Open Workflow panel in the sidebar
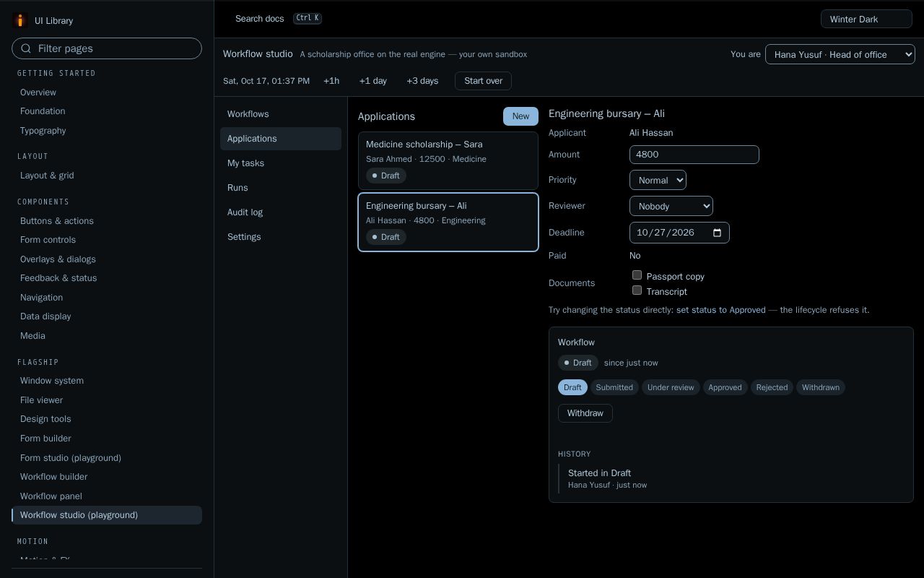 (107, 496)
